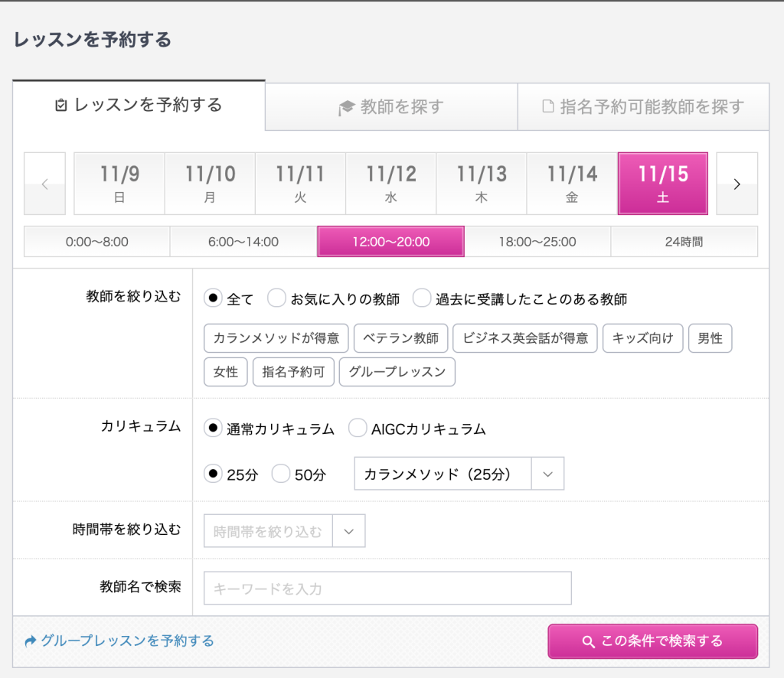Click the 教師名で検索 keyword input field

(387, 588)
